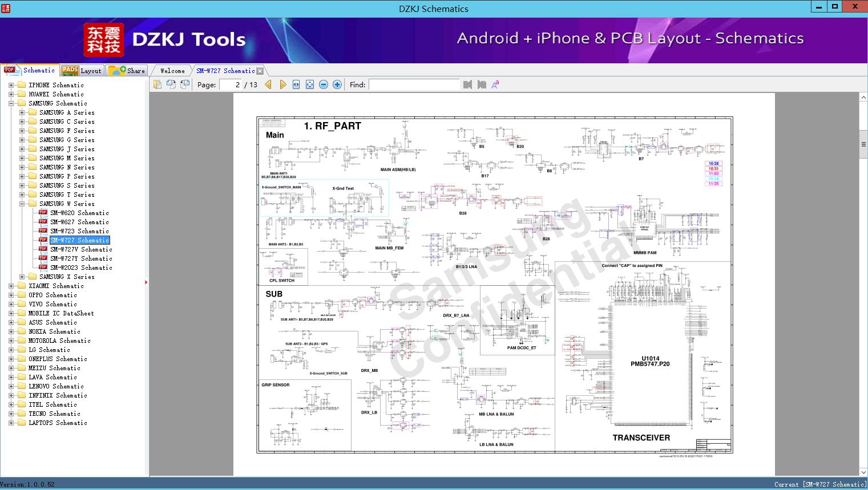Open the Welcome tab
The width and height of the screenshot is (868, 490).
coord(172,71)
